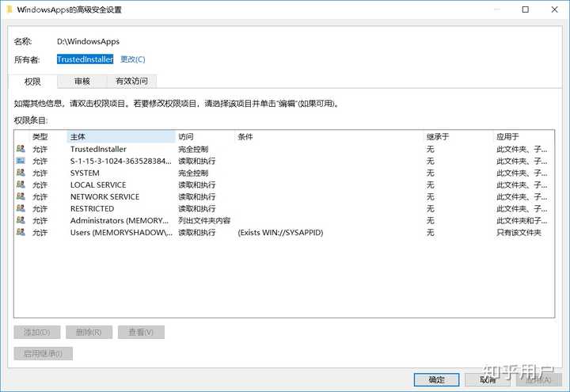Switch to the 审核 tab
The height and width of the screenshot is (392, 570).
click(82, 81)
